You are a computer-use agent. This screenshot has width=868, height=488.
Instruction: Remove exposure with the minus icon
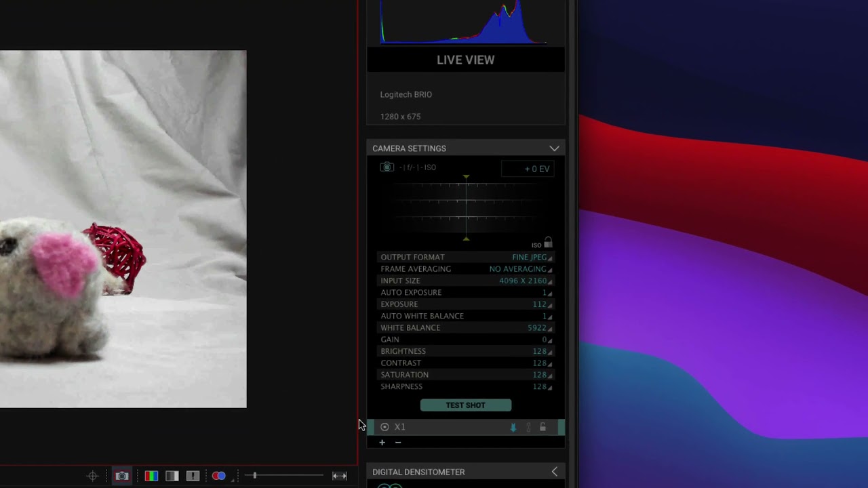(398, 443)
